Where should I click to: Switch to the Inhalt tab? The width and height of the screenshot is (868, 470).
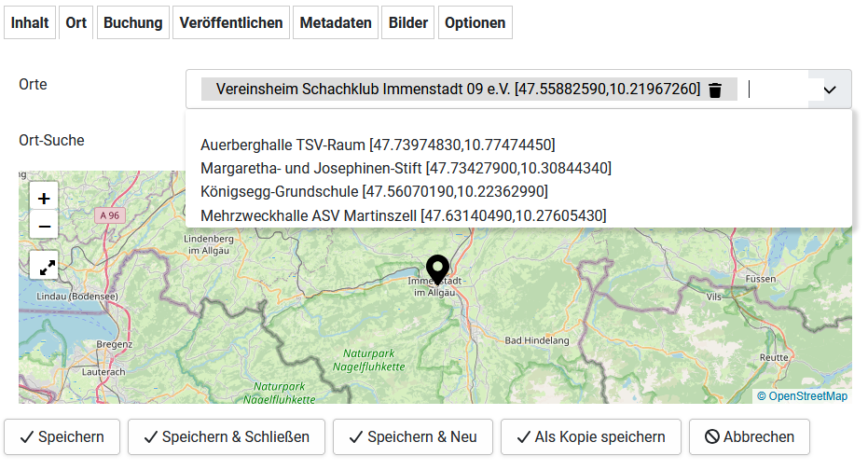pyautogui.click(x=30, y=22)
